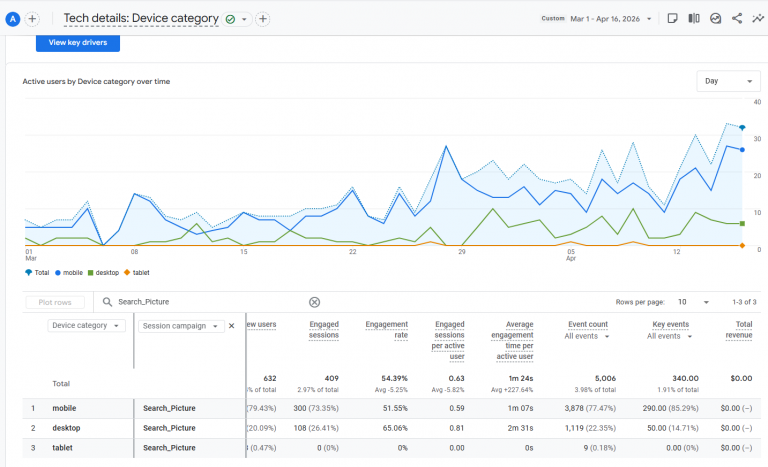Open the Rows per page dropdown
This screenshot has width=768, height=467.
[x=690, y=302]
